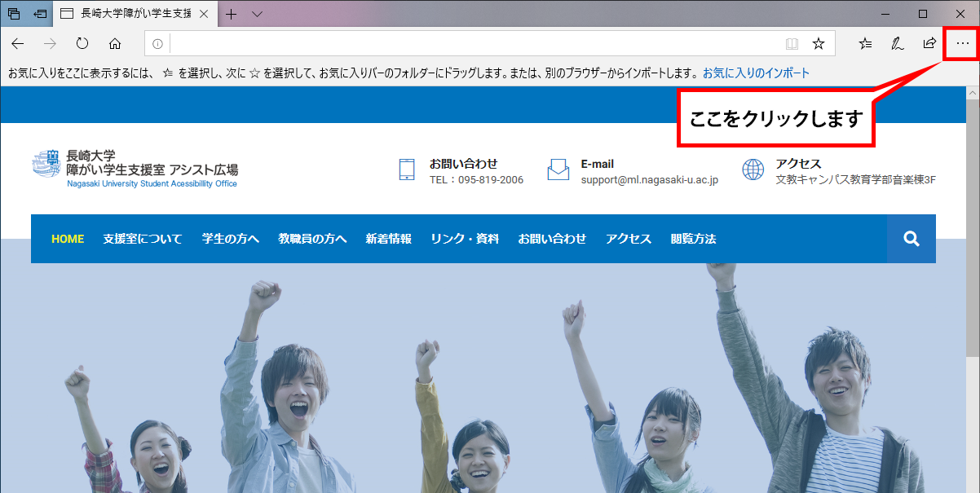Screen dimensions: 980x493
Task: Click the phone icon beside お問い合わせ
Action: [x=407, y=169]
